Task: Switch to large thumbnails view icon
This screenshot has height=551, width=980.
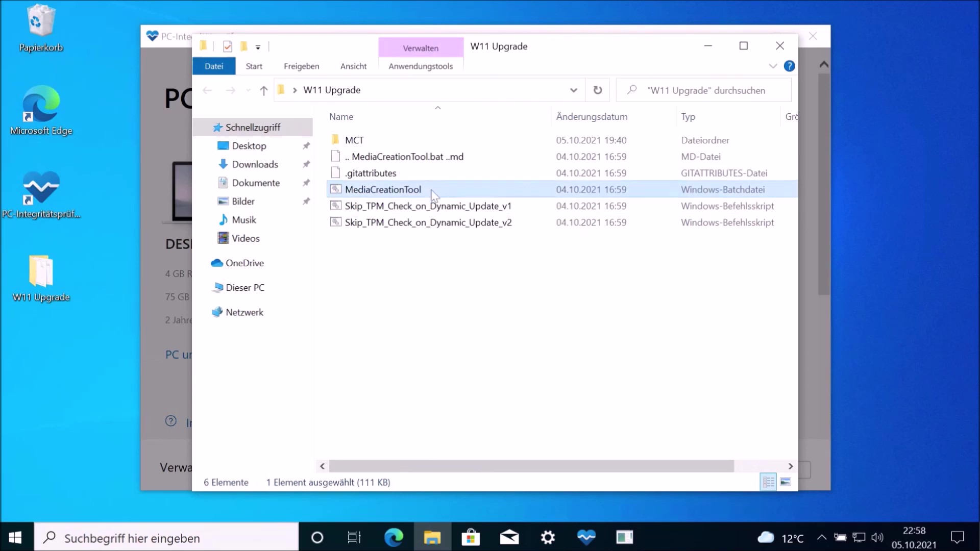Action: (786, 482)
